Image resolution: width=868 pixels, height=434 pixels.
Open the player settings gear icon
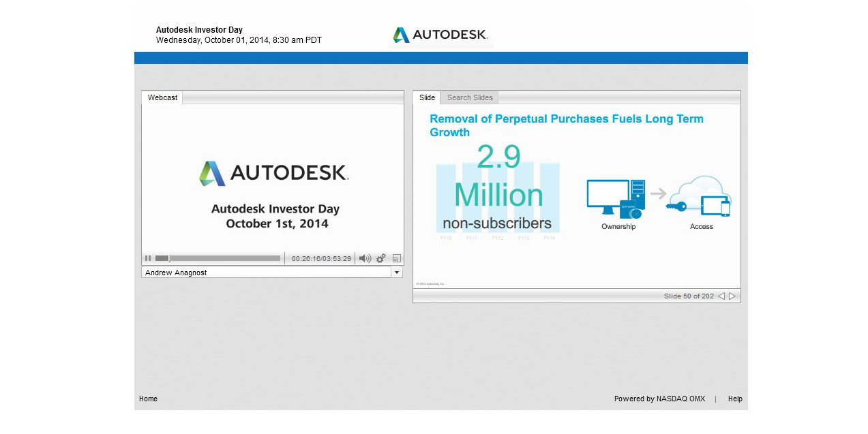[380, 258]
